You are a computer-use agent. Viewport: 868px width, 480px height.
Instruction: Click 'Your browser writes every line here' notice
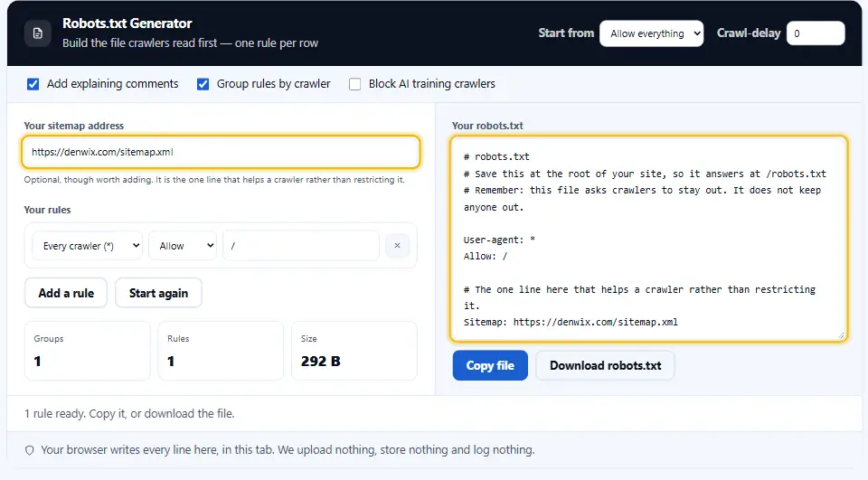click(x=288, y=450)
